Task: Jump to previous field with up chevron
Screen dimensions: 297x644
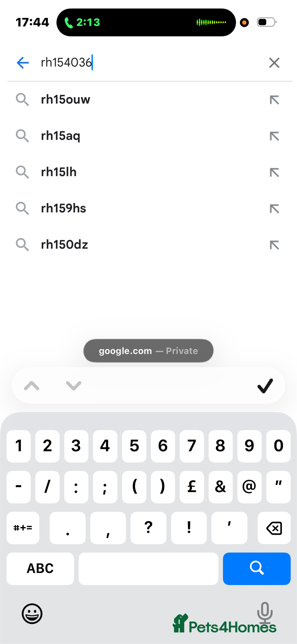Action: coord(32,386)
